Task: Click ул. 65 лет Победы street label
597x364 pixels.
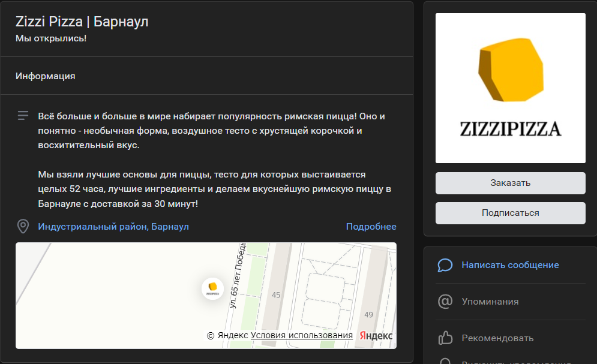Action: point(237,275)
